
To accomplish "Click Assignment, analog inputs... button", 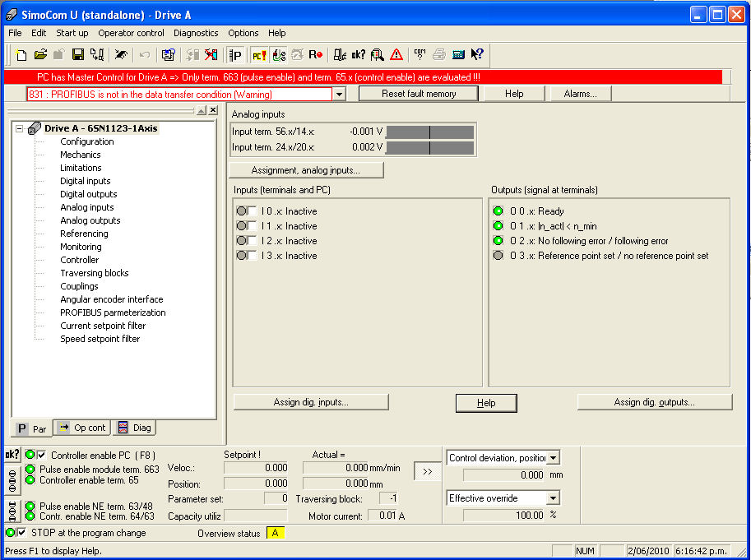I will [x=305, y=170].
